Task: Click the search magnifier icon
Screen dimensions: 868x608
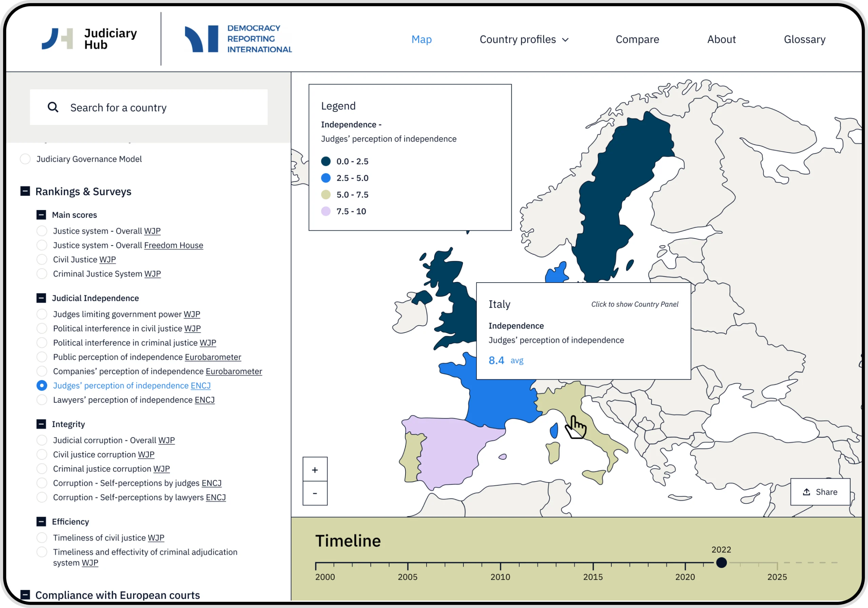Action: point(53,108)
